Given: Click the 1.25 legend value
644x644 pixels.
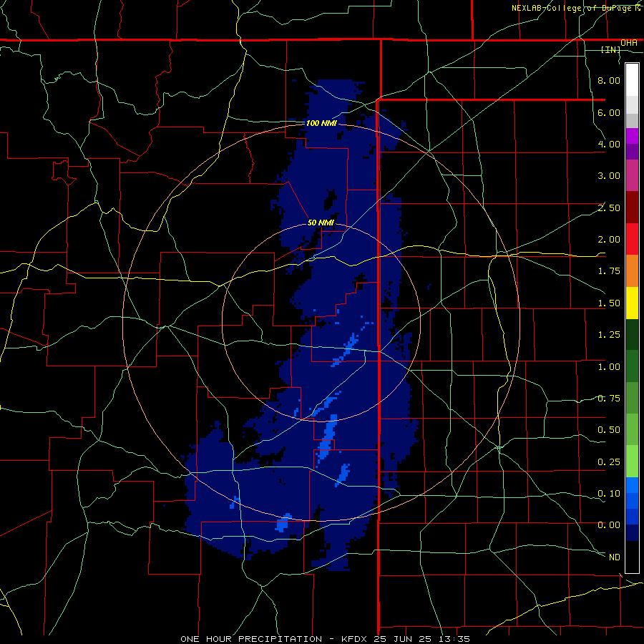Looking at the screenshot, I should 609,335.
